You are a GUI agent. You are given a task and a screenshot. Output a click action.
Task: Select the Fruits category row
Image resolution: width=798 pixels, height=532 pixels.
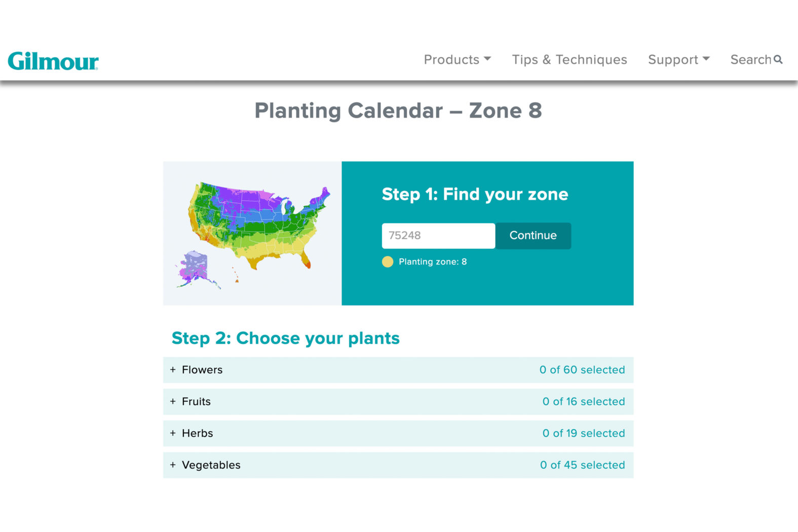click(398, 401)
